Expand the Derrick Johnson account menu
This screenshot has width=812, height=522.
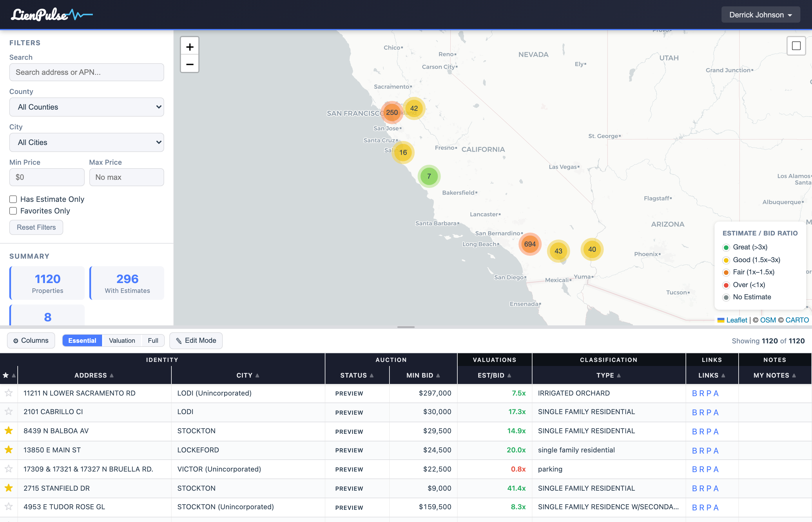(760, 14)
